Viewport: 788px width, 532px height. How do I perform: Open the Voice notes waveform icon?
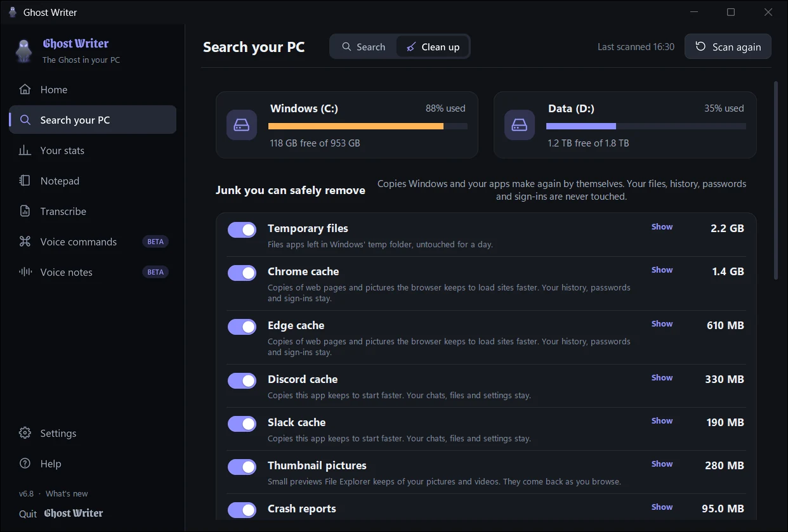pos(25,272)
